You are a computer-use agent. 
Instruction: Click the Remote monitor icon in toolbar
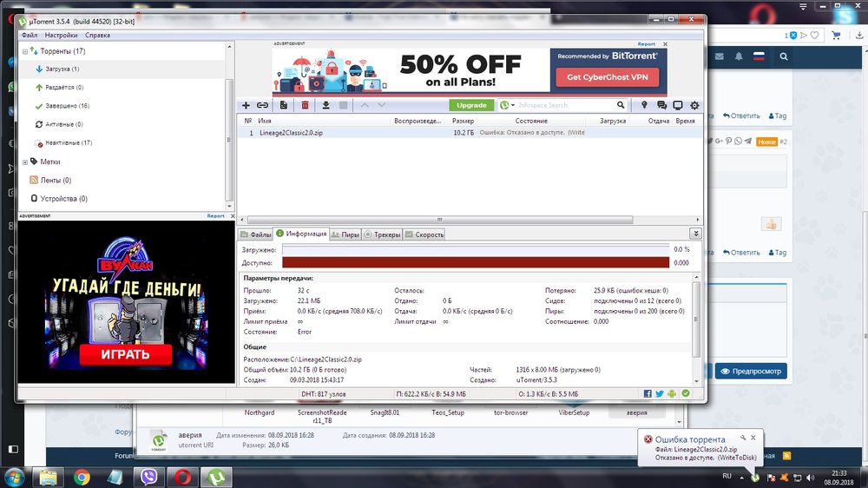(678, 105)
